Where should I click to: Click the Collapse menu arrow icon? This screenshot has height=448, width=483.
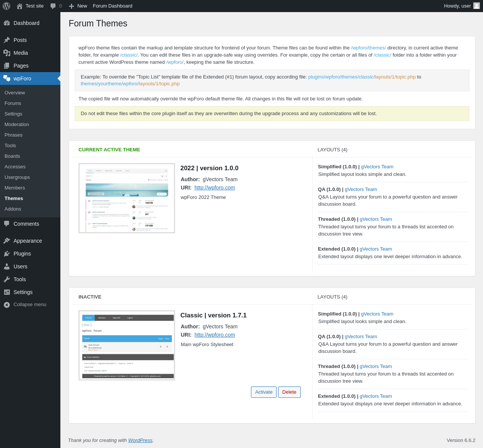(x=7, y=305)
